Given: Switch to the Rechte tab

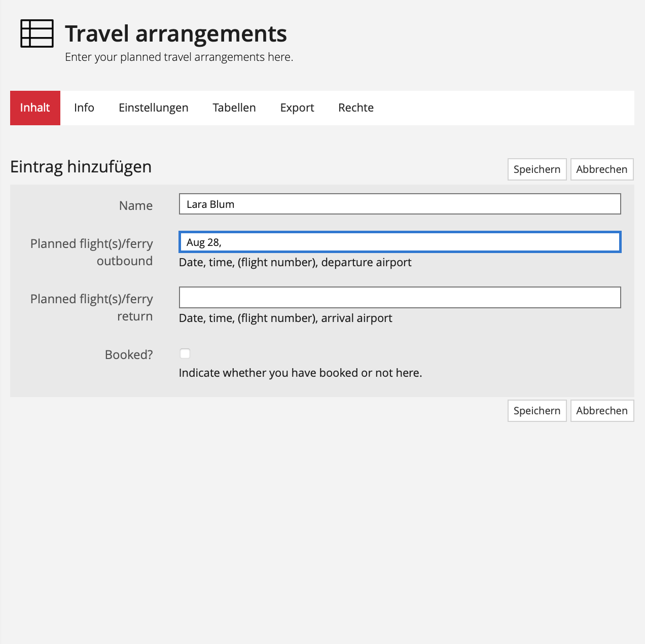Looking at the screenshot, I should click(x=356, y=108).
